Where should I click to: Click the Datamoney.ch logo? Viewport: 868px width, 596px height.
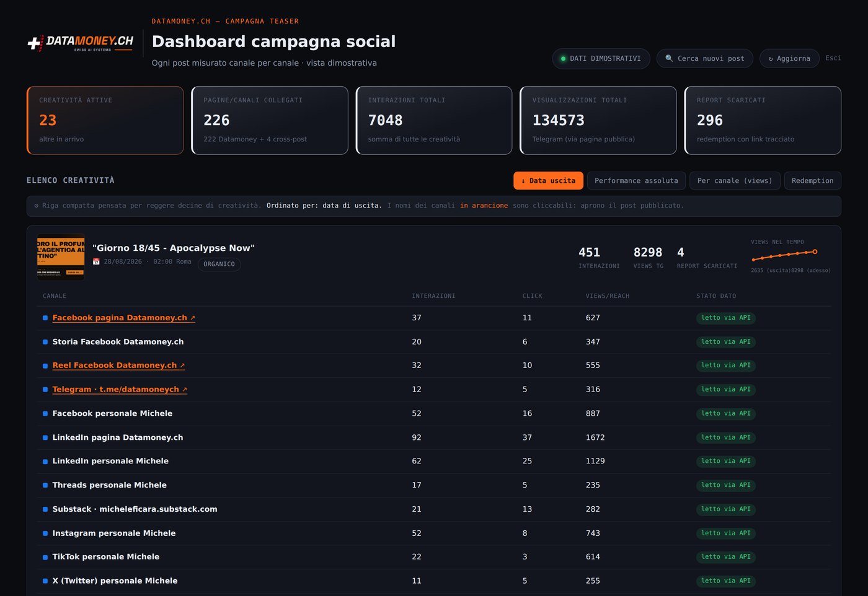click(x=81, y=43)
